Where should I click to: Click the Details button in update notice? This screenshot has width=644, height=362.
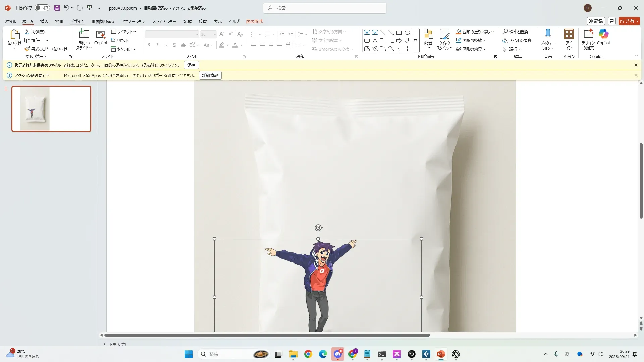point(210,75)
